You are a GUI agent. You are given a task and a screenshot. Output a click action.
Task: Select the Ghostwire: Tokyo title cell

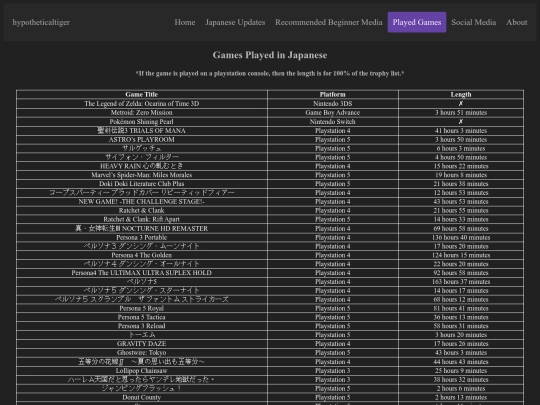coord(142,353)
